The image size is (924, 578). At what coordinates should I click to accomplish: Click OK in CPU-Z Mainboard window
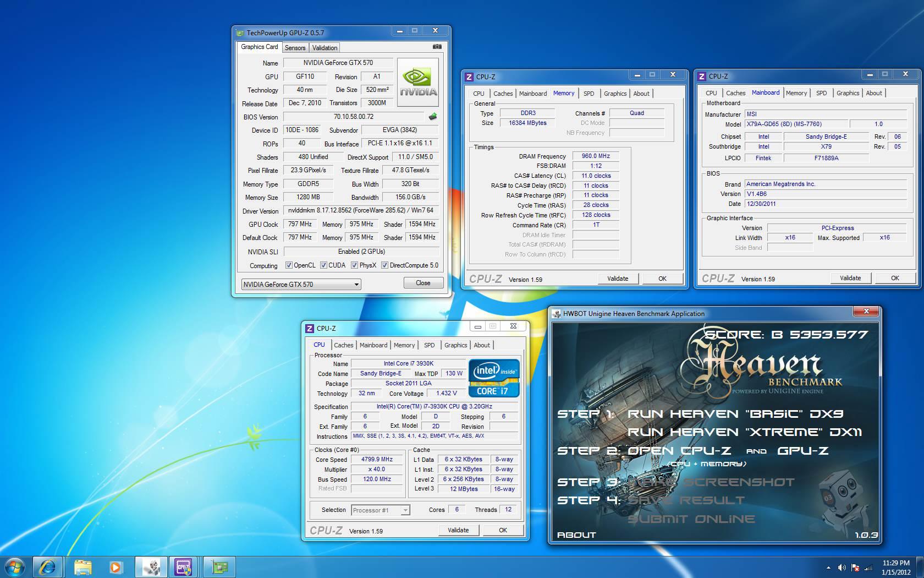895,278
